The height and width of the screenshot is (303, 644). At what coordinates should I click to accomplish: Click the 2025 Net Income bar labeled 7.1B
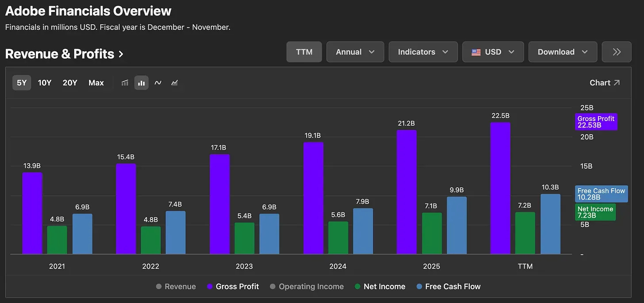pos(432,233)
